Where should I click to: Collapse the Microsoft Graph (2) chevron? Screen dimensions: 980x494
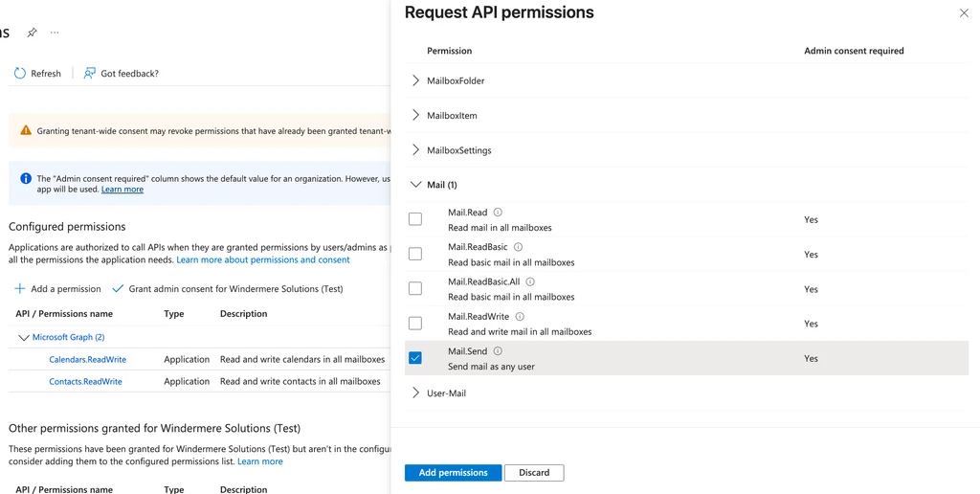click(24, 337)
